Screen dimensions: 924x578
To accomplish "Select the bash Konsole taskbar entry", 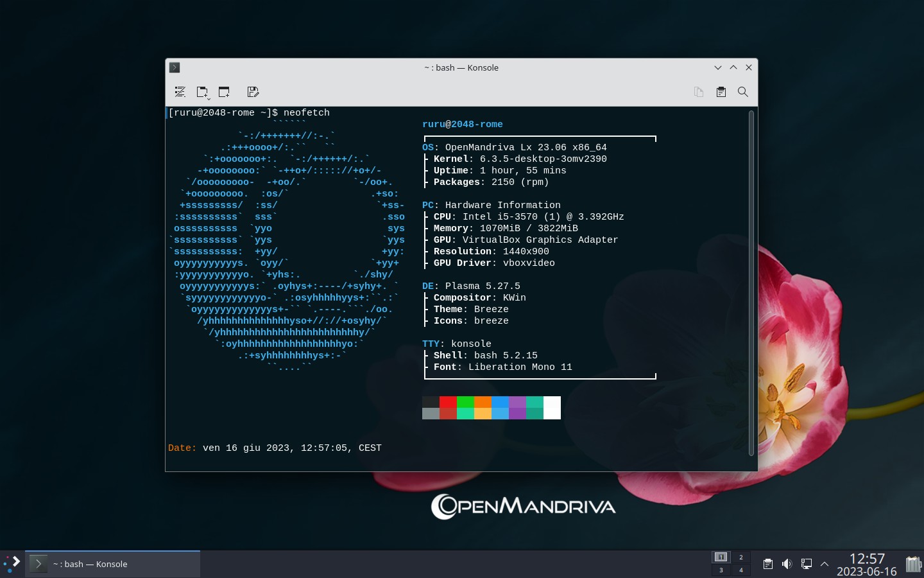I will coord(113,564).
